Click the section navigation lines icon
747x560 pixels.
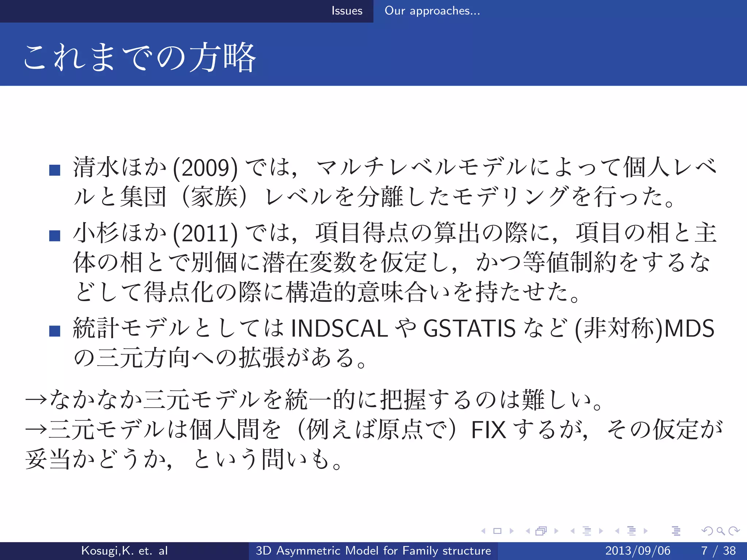pyautogui.click(x=631, y=531)
